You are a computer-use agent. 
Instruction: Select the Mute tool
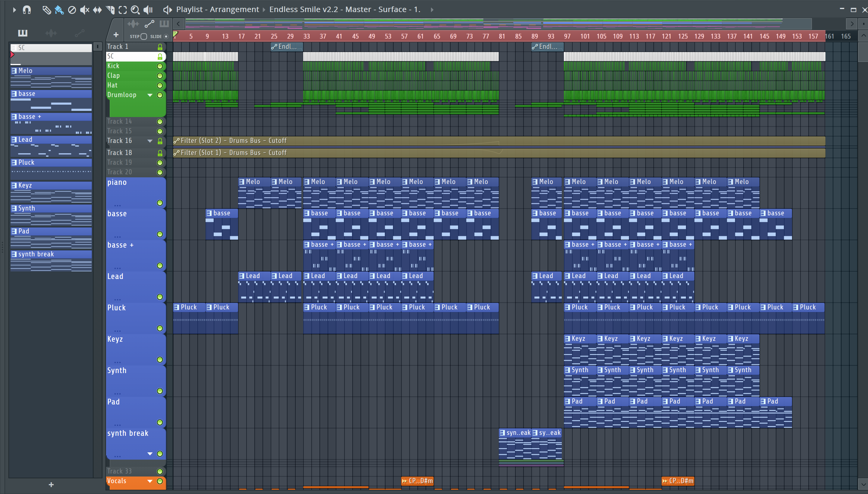(84, 10)
